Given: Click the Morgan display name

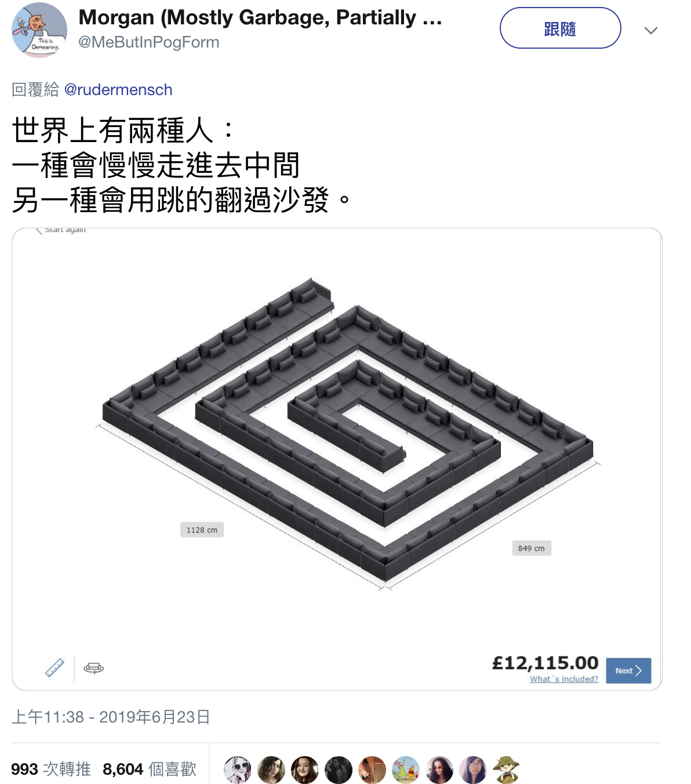Looking at the screenshot, I should tap(260, 17).
